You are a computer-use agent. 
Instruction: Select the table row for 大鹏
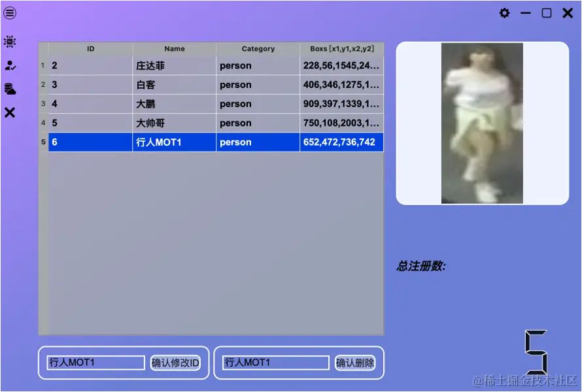point(174,103)
